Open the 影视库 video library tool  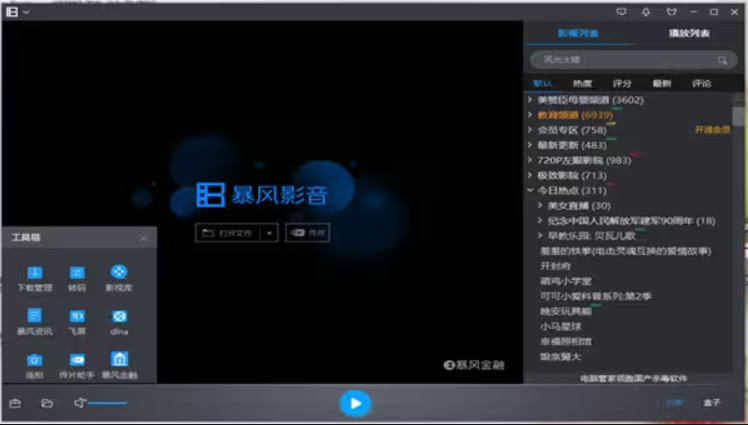[x=119, y=278]
